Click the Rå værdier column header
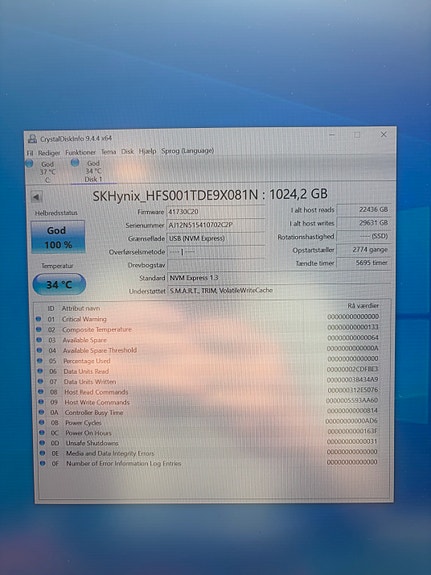 363,305
